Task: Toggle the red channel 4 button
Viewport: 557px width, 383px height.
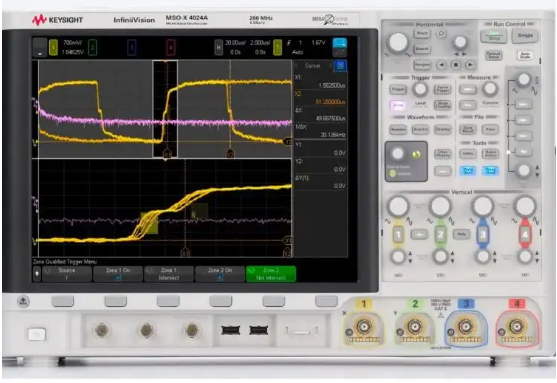Action: 525,234
